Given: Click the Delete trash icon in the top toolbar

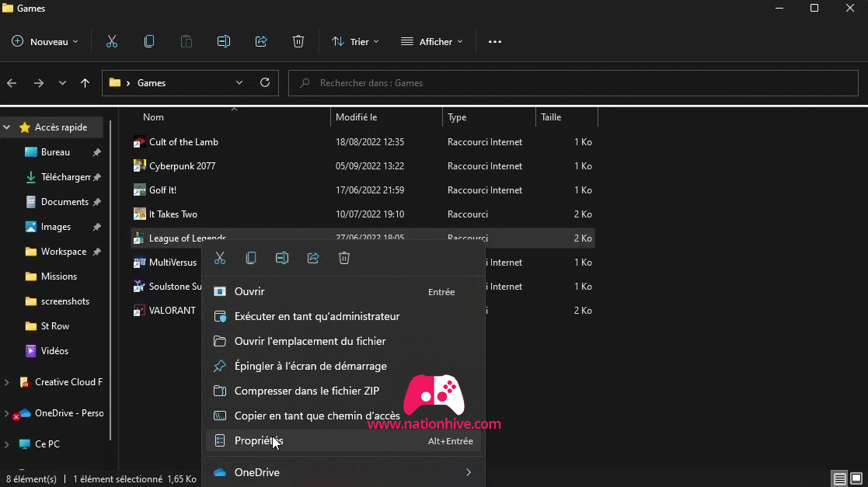Looking at the screenshot, I should [298, 41].
